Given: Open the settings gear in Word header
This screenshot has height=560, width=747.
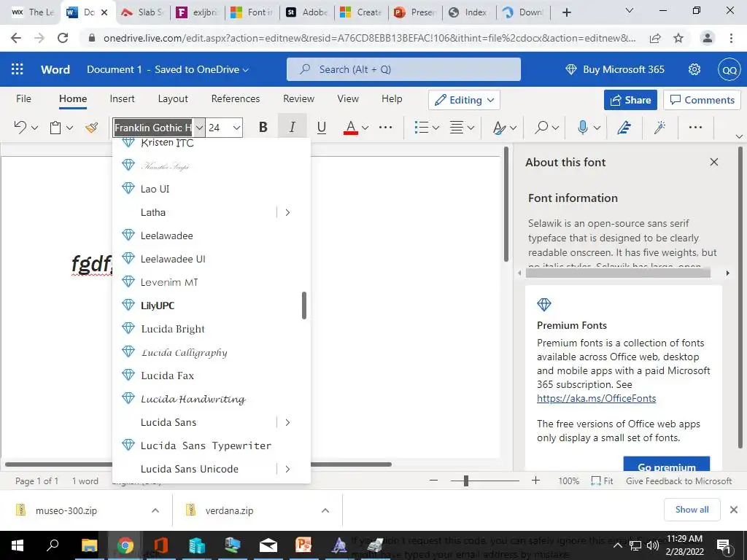Looking at the screenshot, I should pyautogui.click(x=694, y=69).
